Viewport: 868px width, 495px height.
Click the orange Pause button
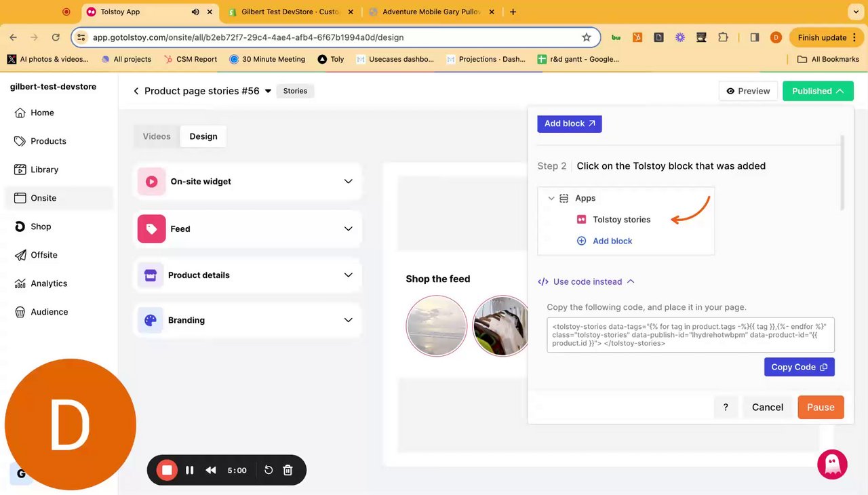coord(821,407)
